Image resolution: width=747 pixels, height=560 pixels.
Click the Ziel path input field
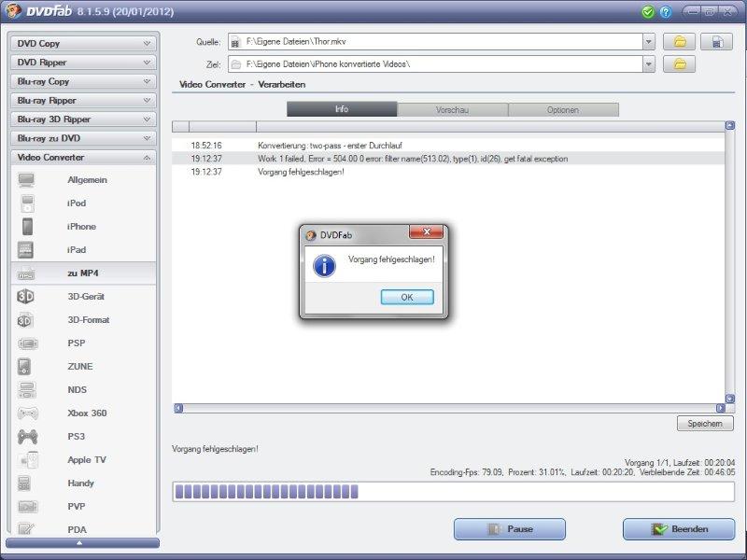pyautogui.click(x=435, y=63)
